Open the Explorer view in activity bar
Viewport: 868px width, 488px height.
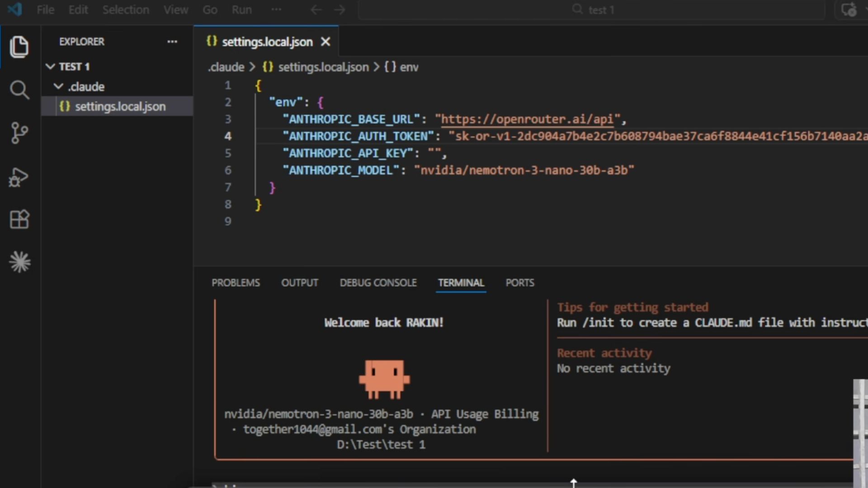19,47
